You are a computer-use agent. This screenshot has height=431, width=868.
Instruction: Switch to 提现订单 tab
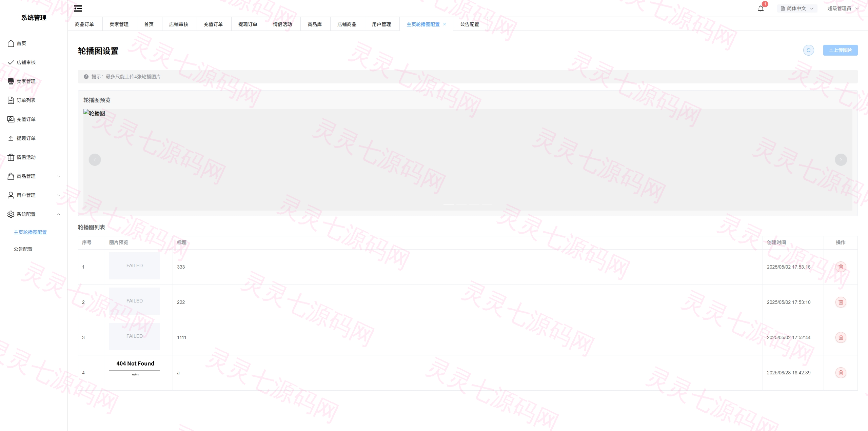pyautogui.click(x=248, y=24)
